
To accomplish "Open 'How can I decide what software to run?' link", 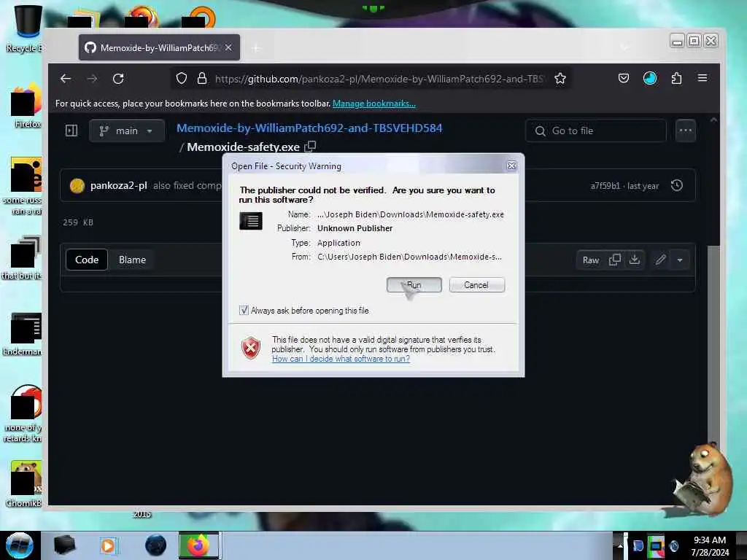I will click(x=341, y=359).
